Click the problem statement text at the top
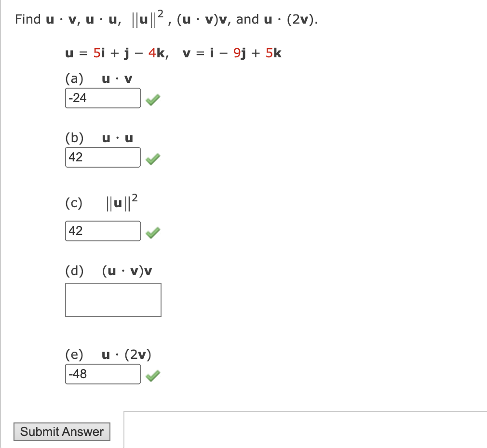Image resolution: width=487 pixels, height=448 pixels. [164, 18]
